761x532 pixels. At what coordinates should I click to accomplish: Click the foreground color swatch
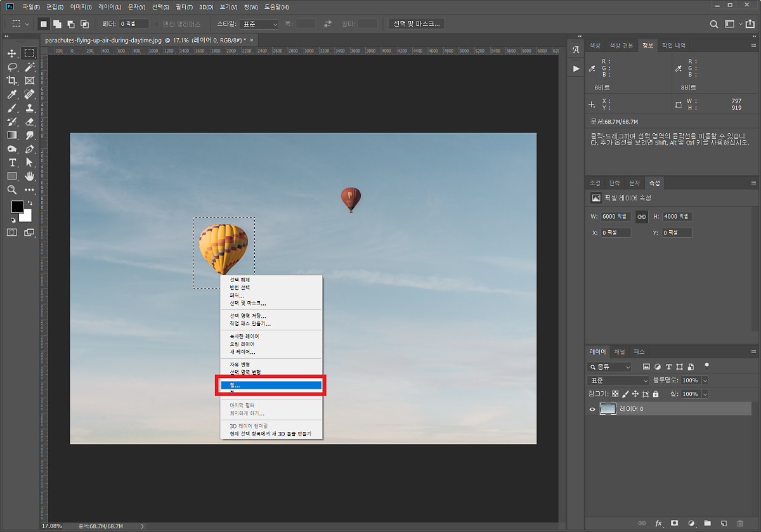tap(17, 207)
